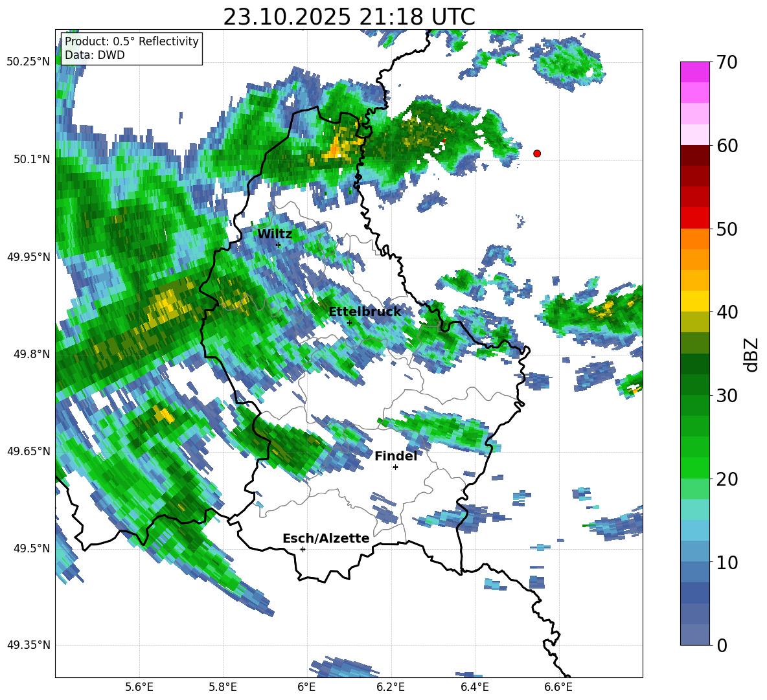Click the Wiltz city label
Viewport: 767px width, 700px height.
(x=275, y=234)
